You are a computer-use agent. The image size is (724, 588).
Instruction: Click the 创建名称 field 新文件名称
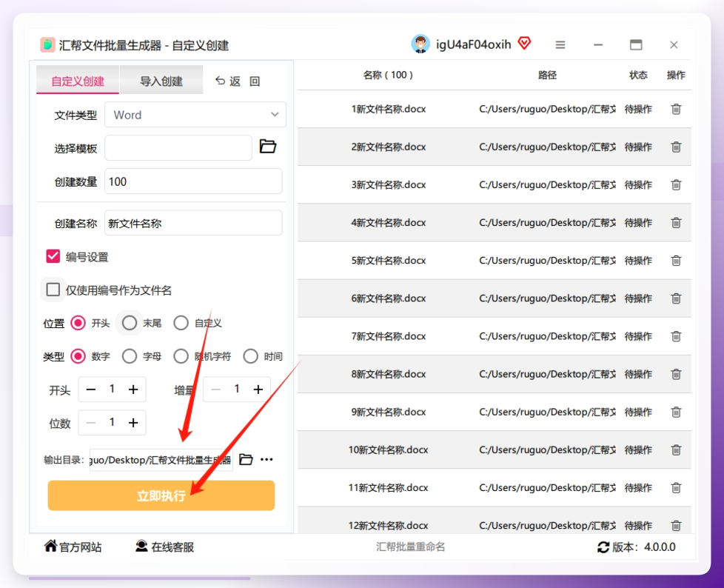coord(193,223)
